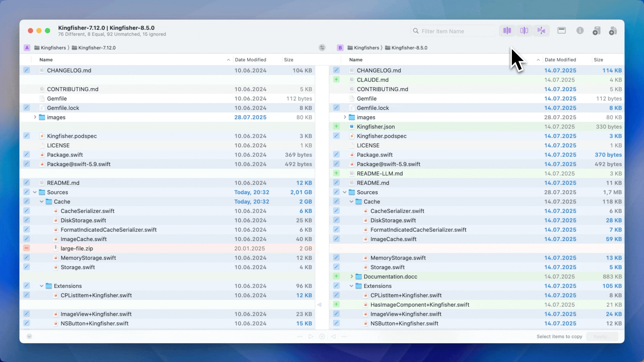Open Kingfishers breadcrumb in the A path bar
The height and width of the screenshot is (362, 644).
pyautogui.click(x=50, y=48)
